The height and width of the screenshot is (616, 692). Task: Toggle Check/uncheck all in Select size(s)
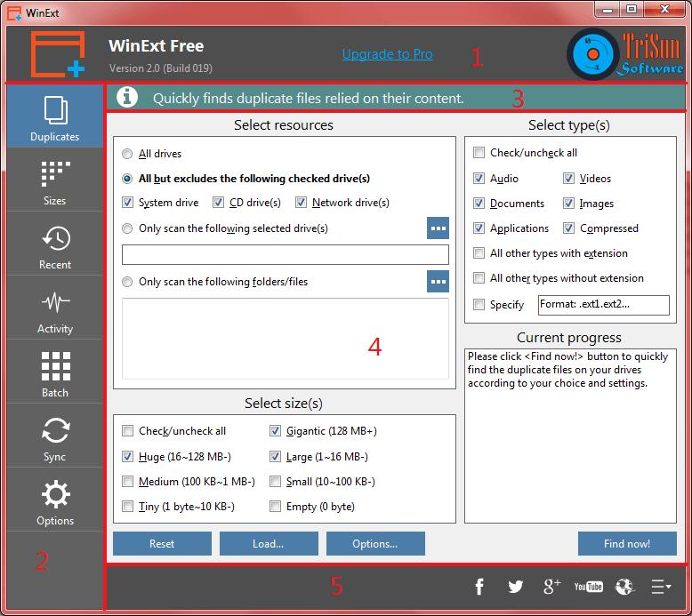click(x=127, y=431)
